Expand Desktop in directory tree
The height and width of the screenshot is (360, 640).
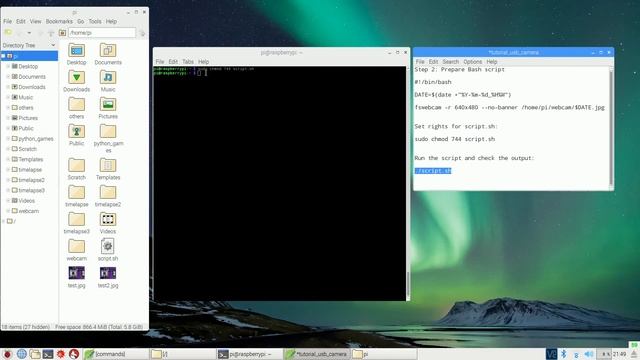[x=8, y=66]
